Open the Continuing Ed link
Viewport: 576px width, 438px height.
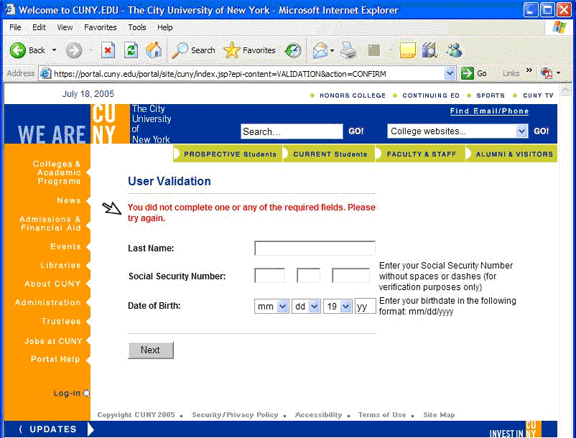pyautogui.click(x=431, y=96)
